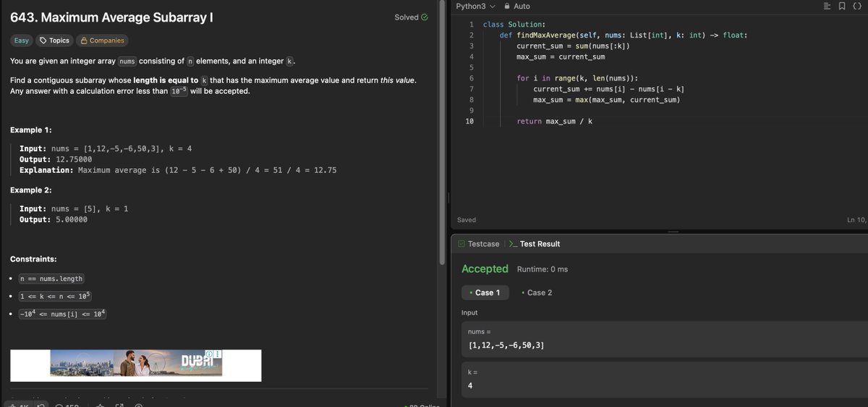The image size is (868, 407).
Task: Open the Topics tag button
Action: click(x=54, y=41)
